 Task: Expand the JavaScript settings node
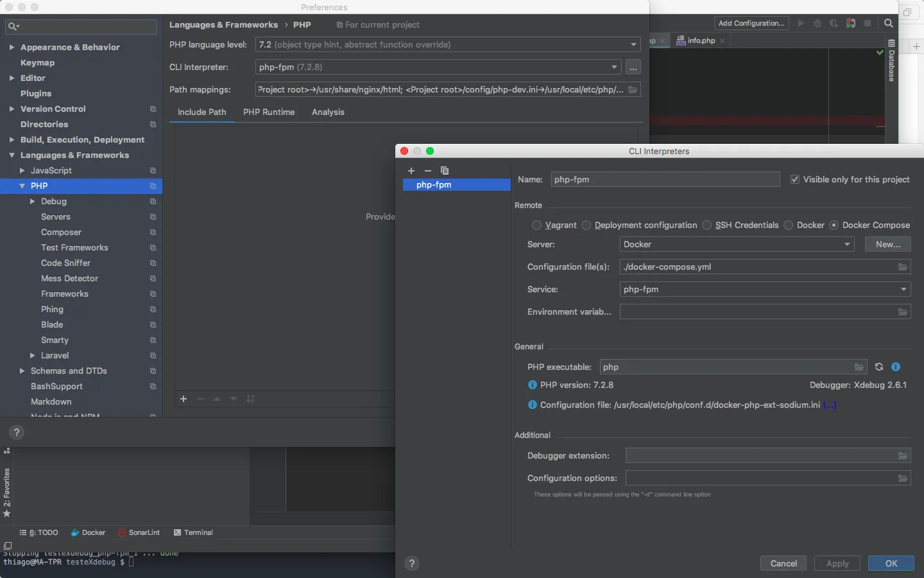22,171
